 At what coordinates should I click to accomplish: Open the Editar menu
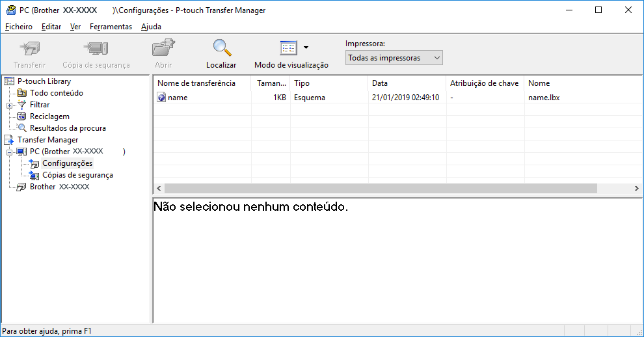click(x=51, y=27)
